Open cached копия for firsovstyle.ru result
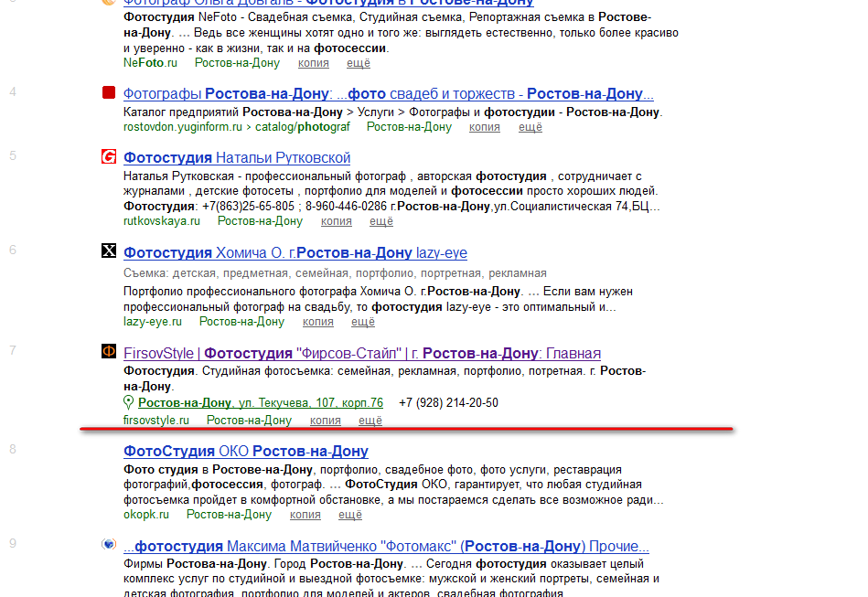This screenshot has height=597, width=868. [325, 421]
